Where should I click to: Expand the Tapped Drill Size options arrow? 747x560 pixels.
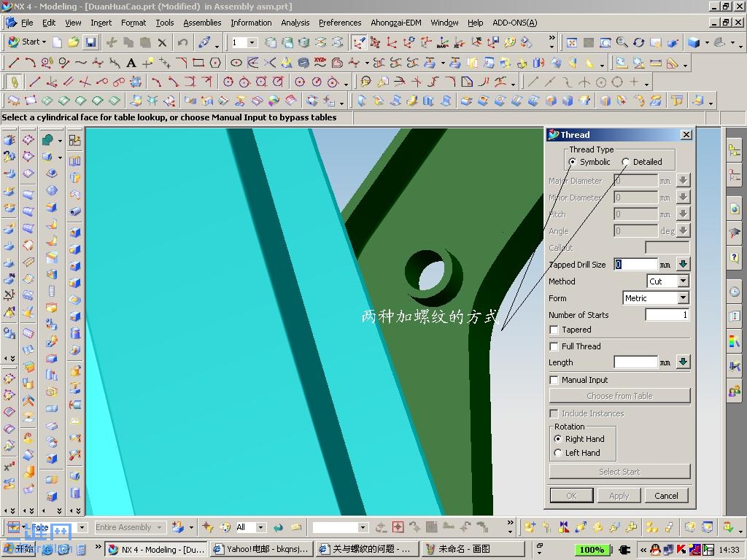tap(683, 264)
